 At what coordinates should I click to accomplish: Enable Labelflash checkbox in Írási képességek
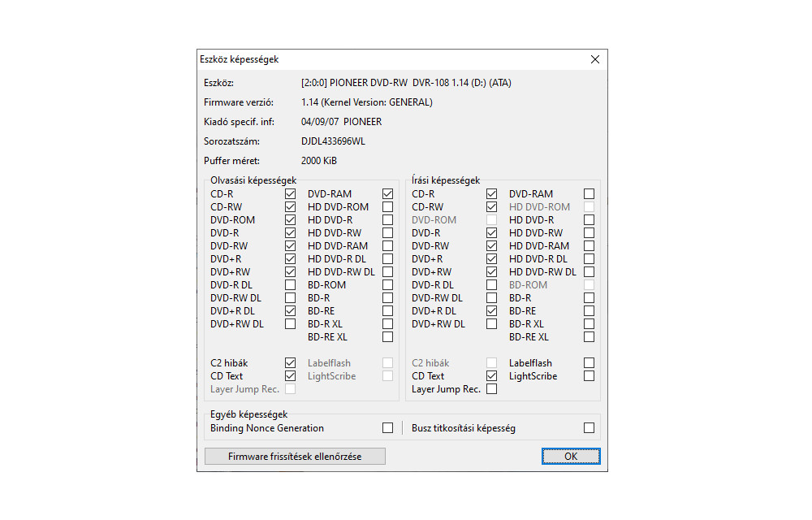(589, 363)
